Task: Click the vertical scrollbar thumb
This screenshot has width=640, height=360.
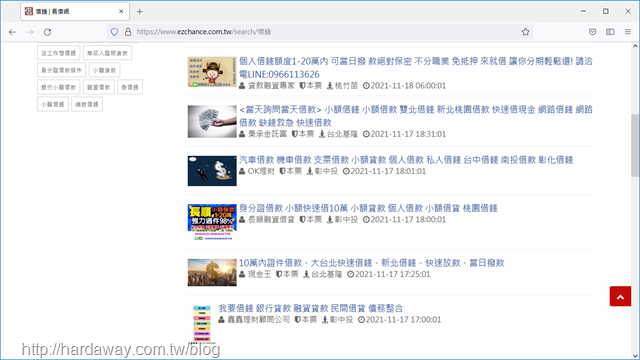Action: tap(635, 146)
